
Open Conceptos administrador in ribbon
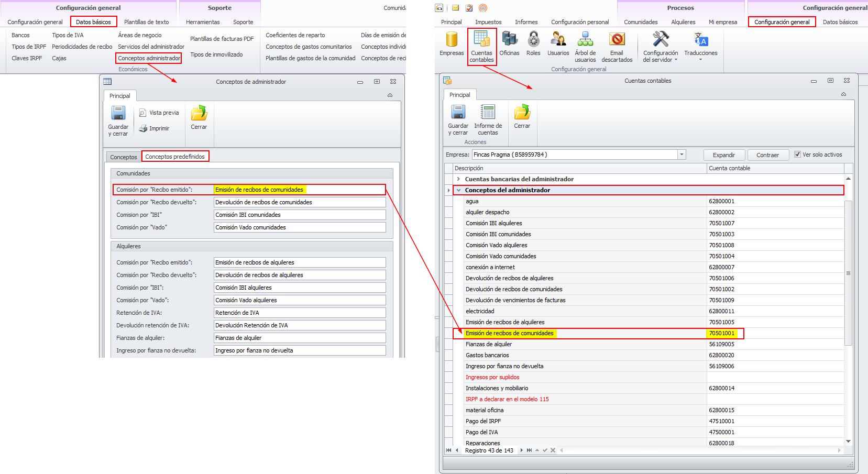[x=149, y=58]
